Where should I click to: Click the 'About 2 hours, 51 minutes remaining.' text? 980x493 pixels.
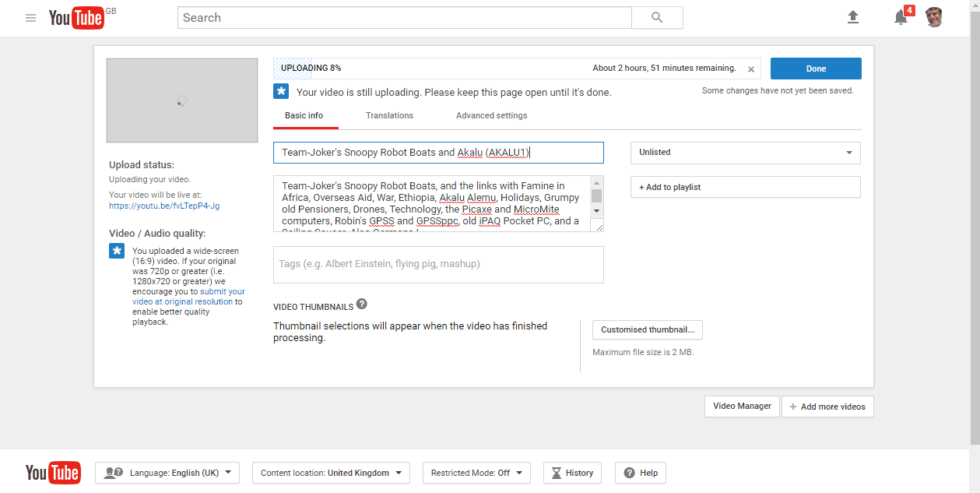[x=664, y=69]
